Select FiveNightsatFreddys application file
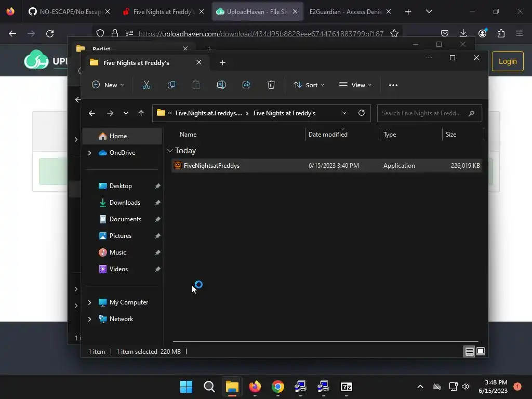Viewport: 532px width, 399px height. point(326,166)
